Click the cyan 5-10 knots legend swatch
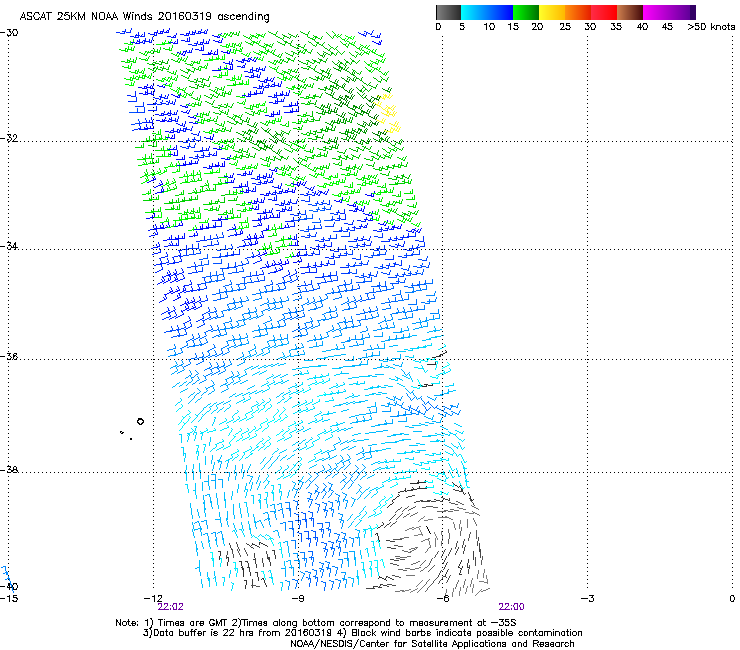The width and height of the screenshot is (740, 650). [x=474, y=12]
